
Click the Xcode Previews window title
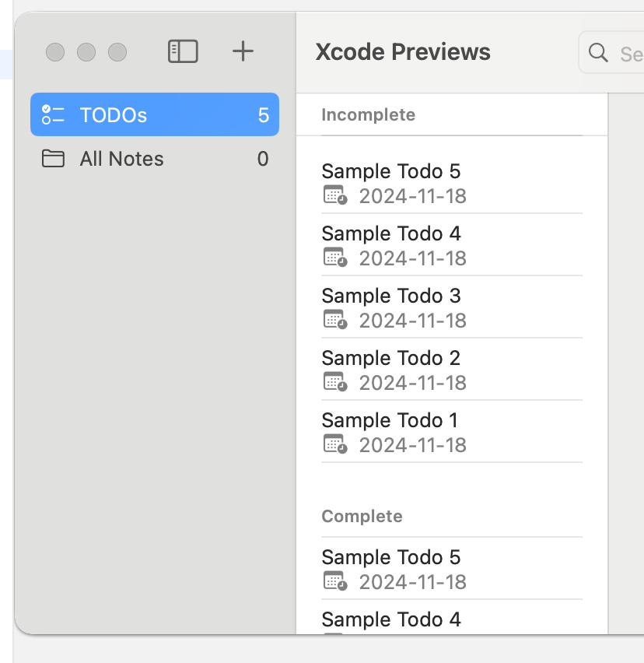coord(403,52)
